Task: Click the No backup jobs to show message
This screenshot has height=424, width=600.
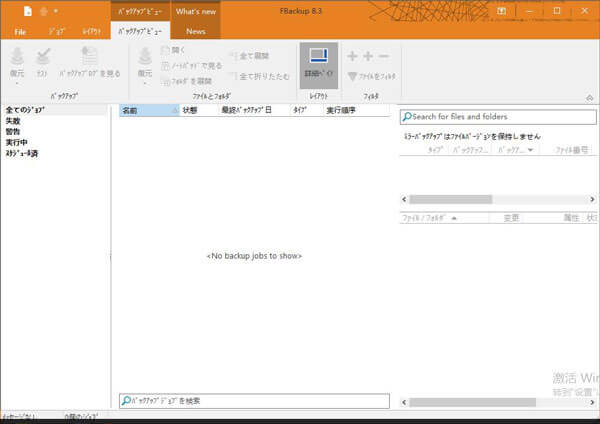Action: [x=254, y=256]
